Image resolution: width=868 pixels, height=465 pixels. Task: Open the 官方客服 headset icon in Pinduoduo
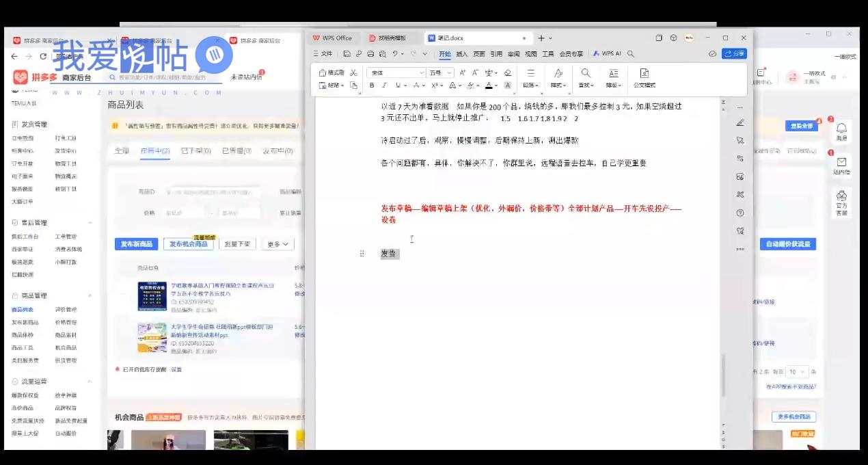click(841, 196)
